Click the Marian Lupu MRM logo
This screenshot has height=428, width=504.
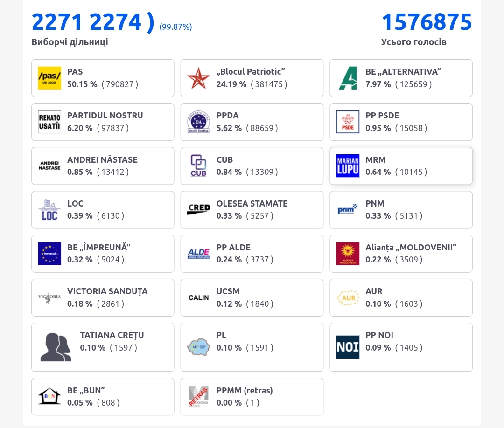tap(348, 166)
